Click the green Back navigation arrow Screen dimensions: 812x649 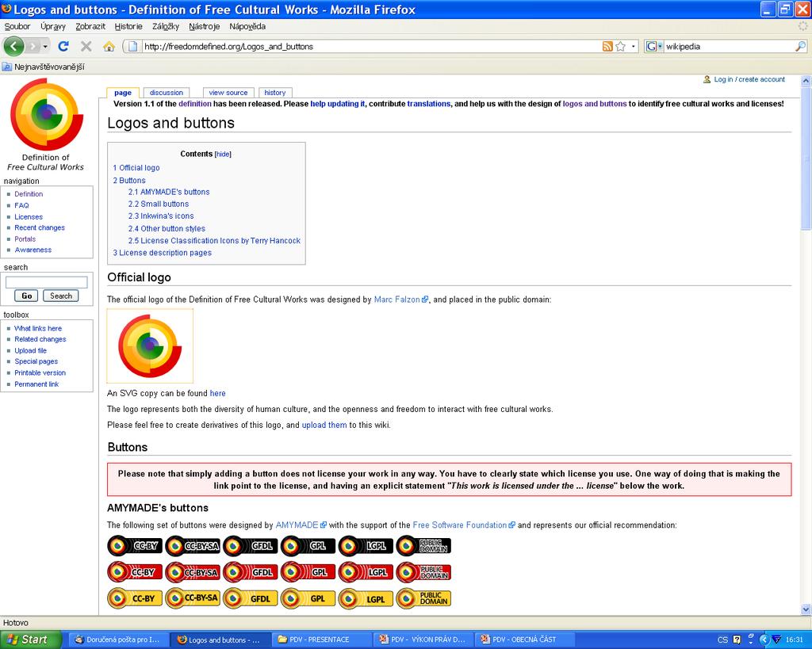click(x=13, y=47)
